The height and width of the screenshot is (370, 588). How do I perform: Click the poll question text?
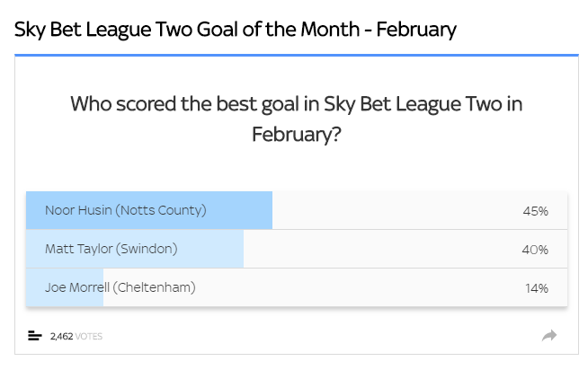pyautogui.click(x=297, y=105)
